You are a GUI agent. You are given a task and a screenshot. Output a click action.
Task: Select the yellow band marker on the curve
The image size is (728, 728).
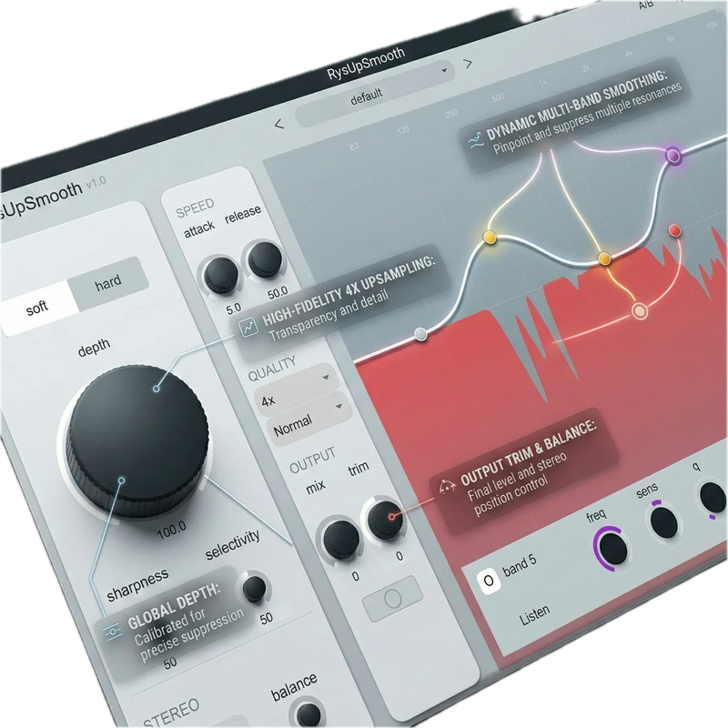click(490, 236)
